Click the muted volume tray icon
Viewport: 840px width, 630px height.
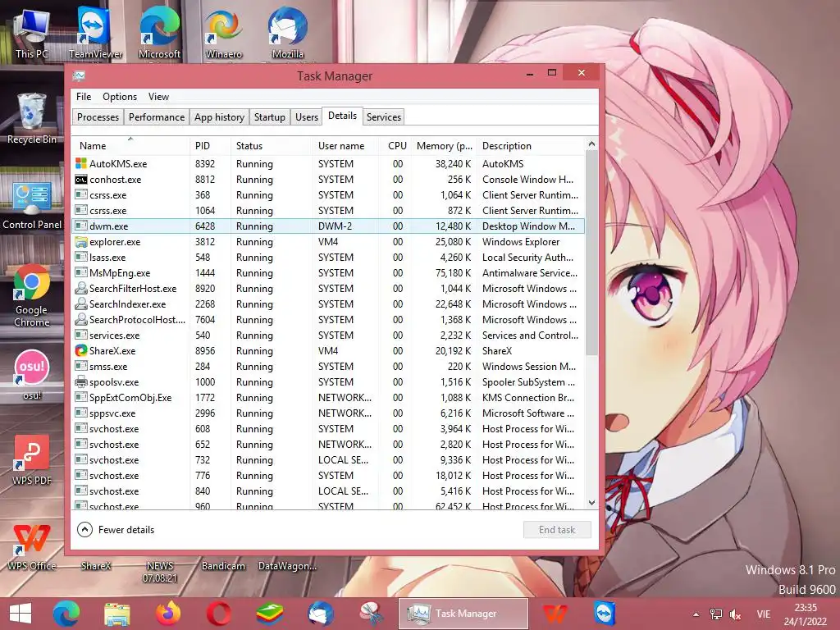pos(736,614)
